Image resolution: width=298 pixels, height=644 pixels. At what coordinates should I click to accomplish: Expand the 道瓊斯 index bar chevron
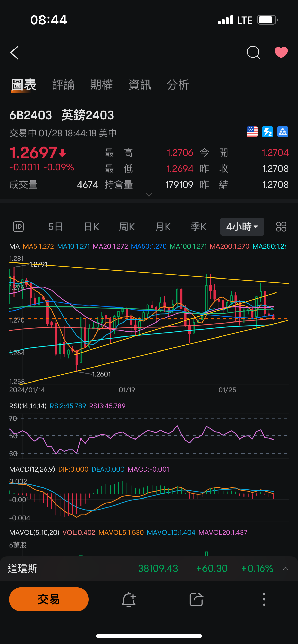point(286,569)
